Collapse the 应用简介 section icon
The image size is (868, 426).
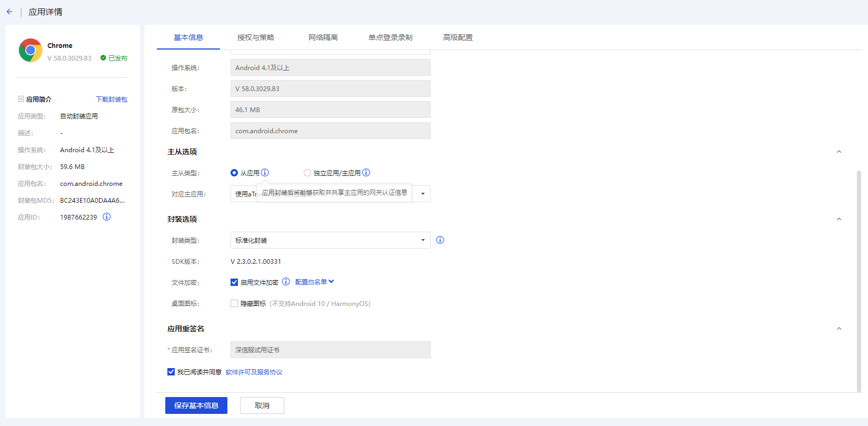click(x=21, y=99)
